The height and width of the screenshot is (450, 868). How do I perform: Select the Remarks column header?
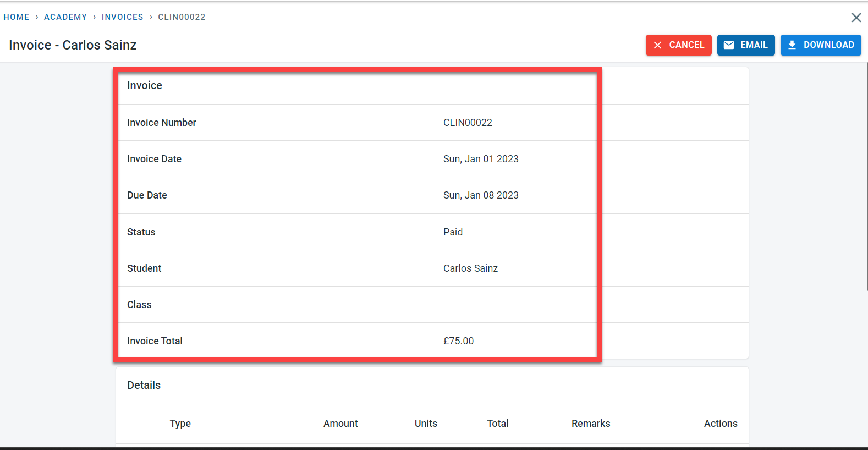pyautogui.click(x=591, y=424)
